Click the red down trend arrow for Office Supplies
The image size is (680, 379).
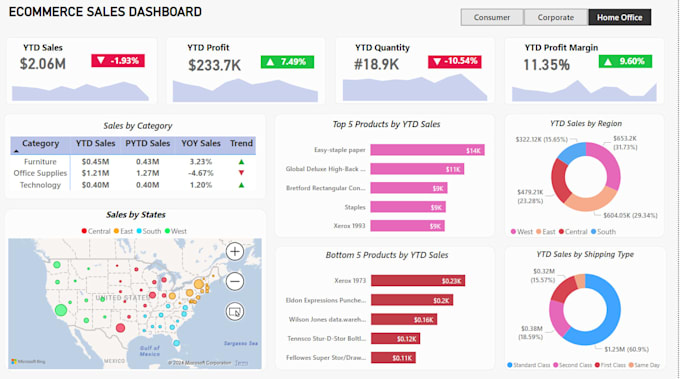tap(242, 173)
